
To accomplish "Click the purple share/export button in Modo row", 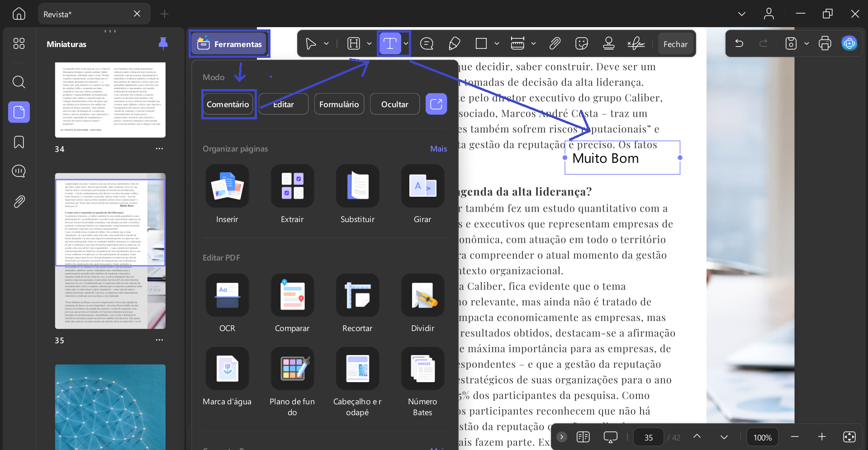I will pyautogui.click(x=436, y=104).
